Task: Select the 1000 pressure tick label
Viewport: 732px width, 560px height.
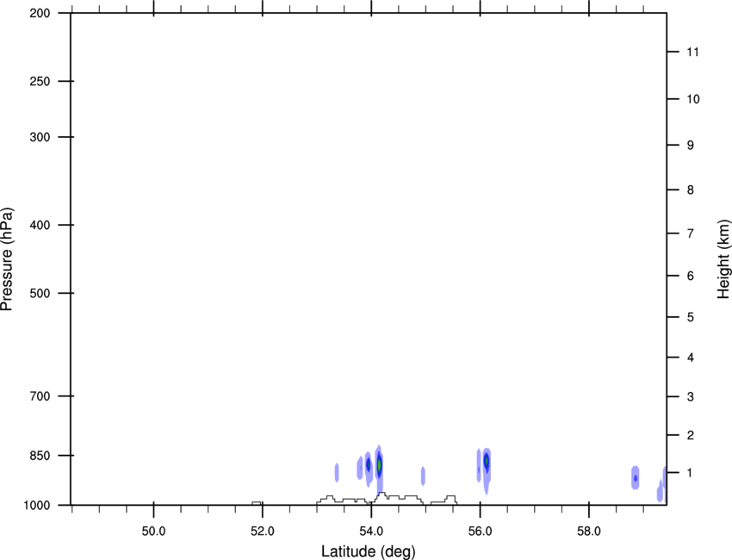Action: pyautogui.click(x=37, y=506)
